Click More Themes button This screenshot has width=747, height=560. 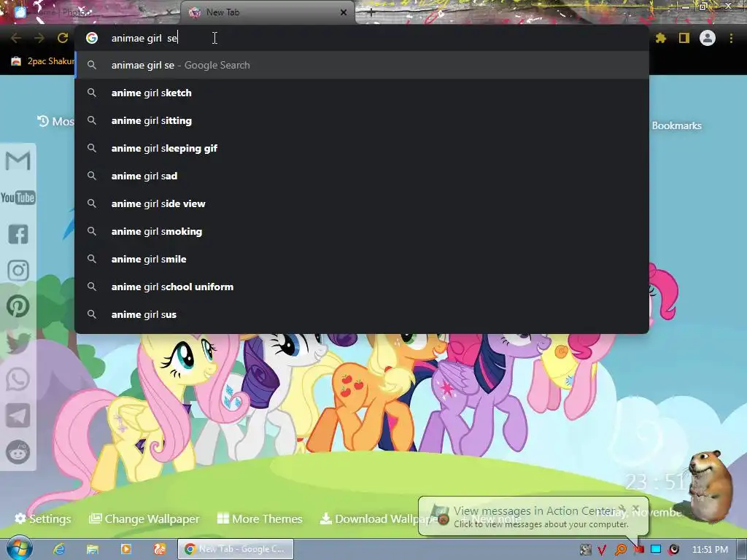pyautogui.click(x=260, y=518)
